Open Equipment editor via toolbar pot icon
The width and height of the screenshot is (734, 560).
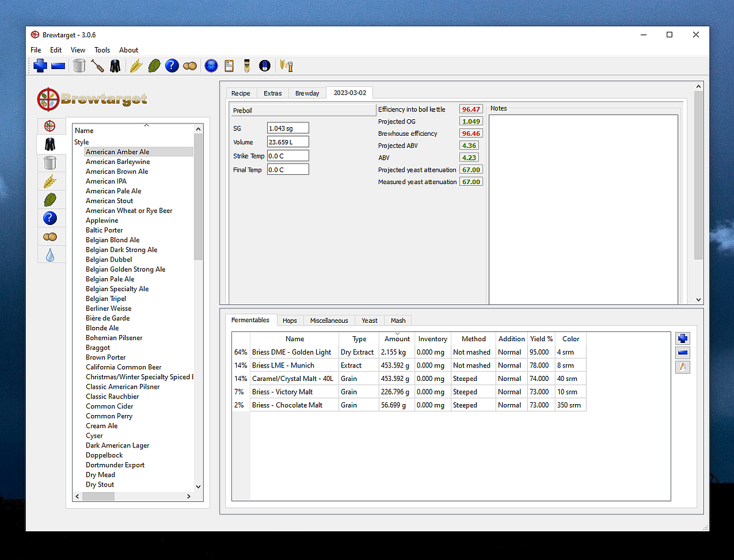pyautogui.click(x=79, y=65)
